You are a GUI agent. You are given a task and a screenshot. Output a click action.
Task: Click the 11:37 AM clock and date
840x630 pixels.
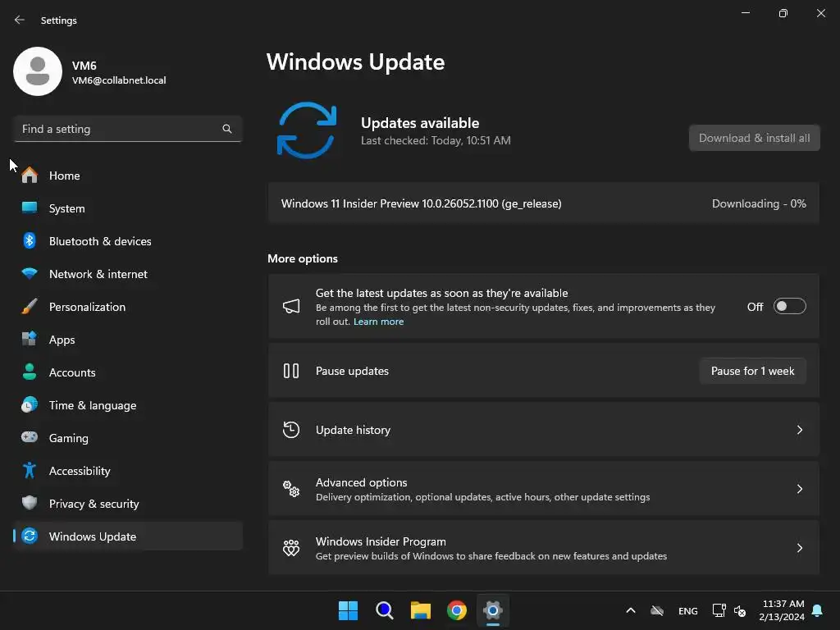click(x=782, y=610)
